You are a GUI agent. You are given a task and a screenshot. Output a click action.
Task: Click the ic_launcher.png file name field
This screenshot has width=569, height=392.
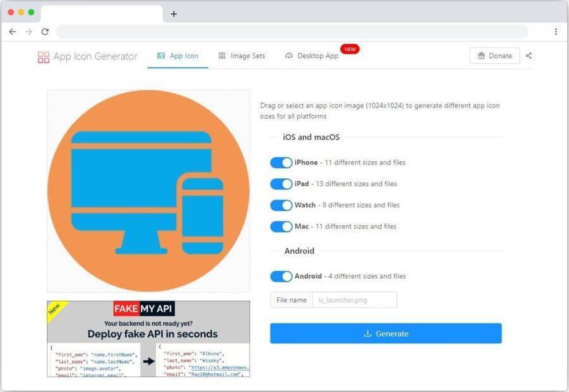[355, 300]
